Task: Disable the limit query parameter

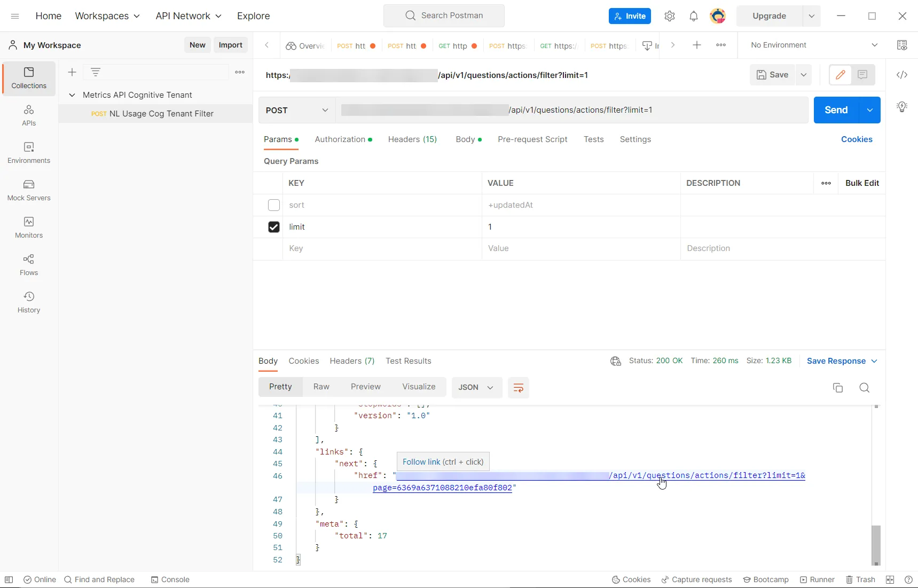Action: coord(273,227)
